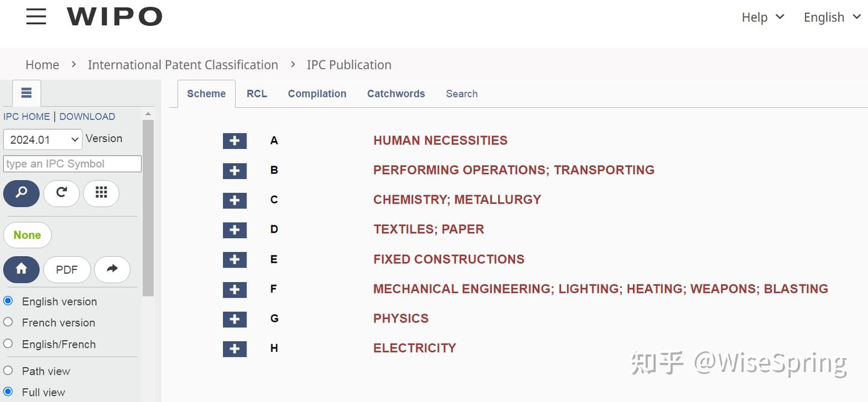Viewport: 868px width, 402px height.
Task: Select the English/French radio option
Action: 8,344
